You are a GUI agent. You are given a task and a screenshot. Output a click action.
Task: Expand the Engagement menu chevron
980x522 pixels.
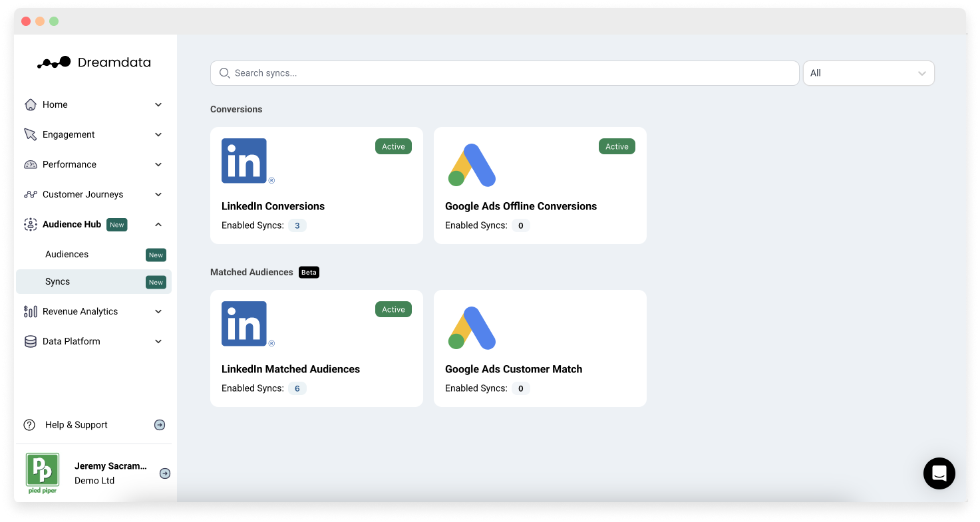(158, 134)
